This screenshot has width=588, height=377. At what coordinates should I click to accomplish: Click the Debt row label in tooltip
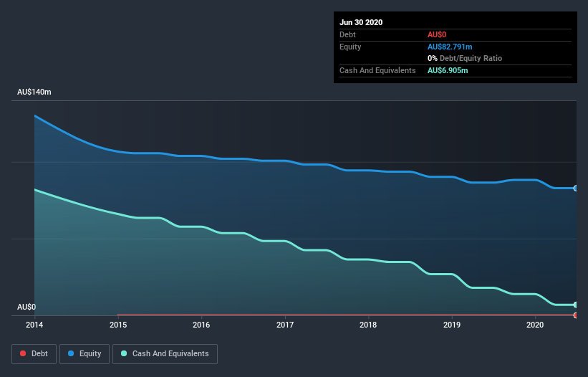point(347,34)
